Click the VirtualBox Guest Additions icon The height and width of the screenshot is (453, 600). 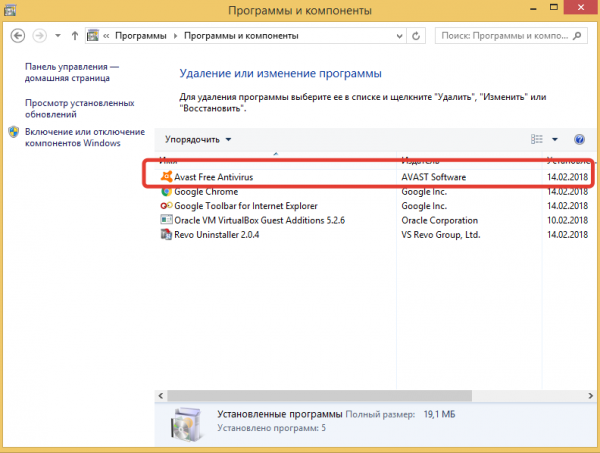[166, 220]
